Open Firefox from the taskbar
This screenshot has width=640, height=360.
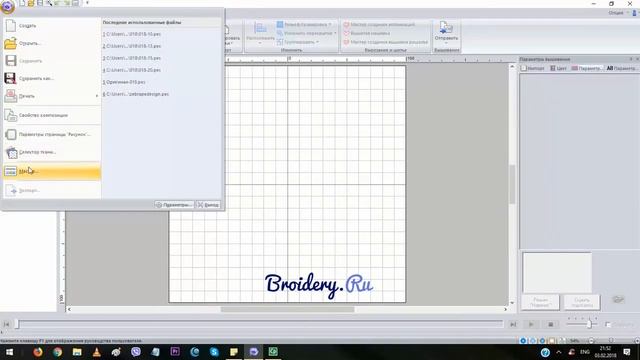[38, 352]
